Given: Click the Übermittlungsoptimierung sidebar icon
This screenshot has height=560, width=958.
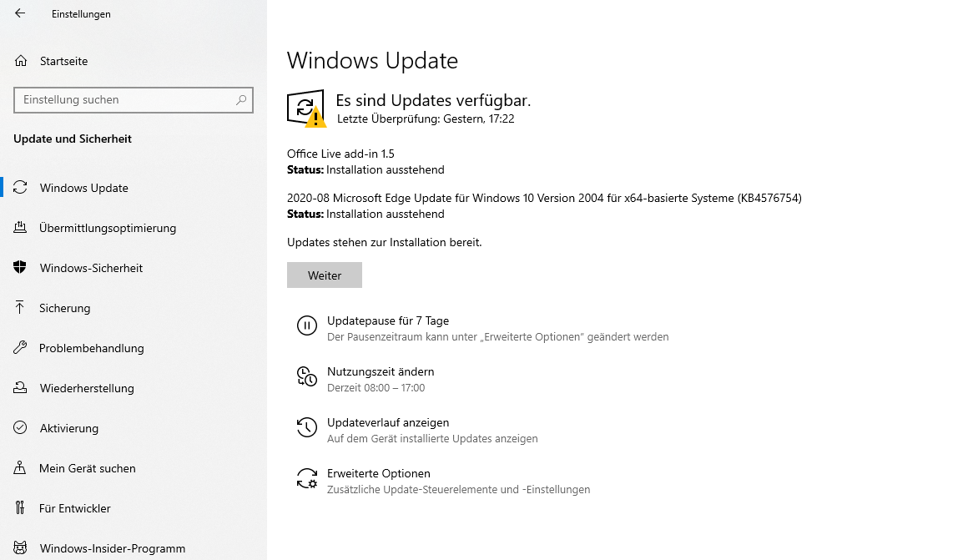Looking at the screenshot, I should pos(21,228).
